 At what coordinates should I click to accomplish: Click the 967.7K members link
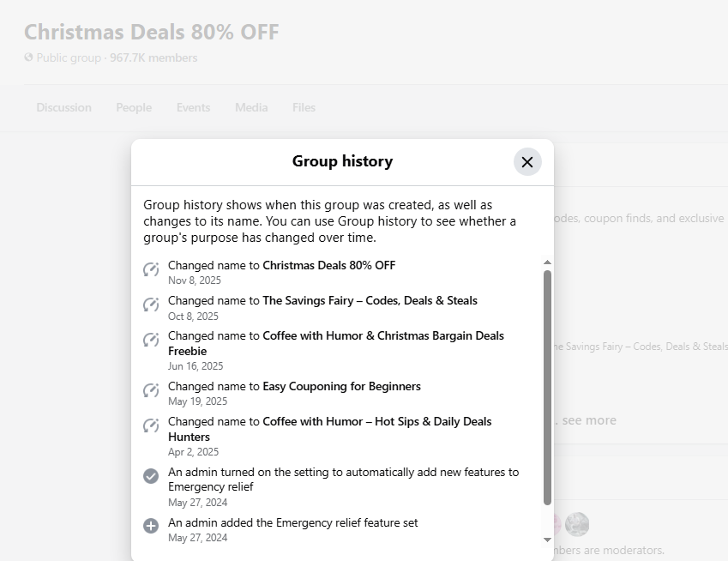tap(153, 57)
